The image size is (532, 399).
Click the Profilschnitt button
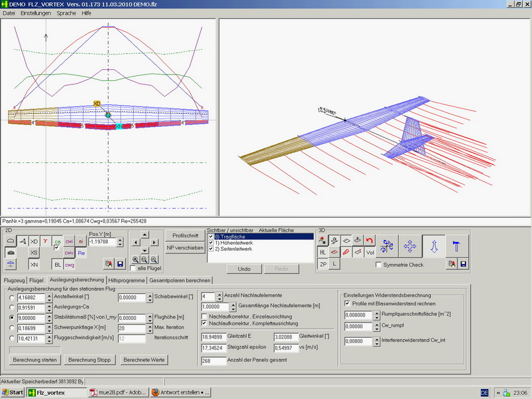coord(186,235)
